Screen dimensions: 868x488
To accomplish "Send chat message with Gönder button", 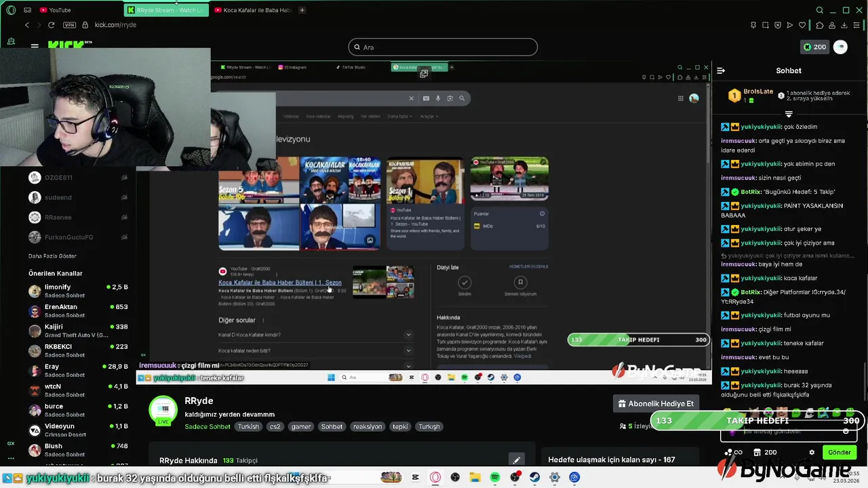I will [839, 452].
